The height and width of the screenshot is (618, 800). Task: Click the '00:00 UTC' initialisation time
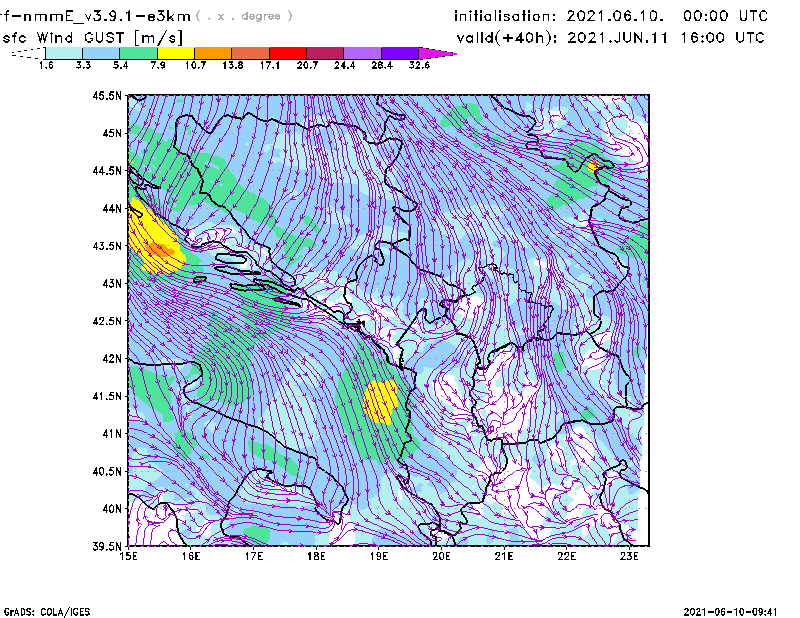725,16
